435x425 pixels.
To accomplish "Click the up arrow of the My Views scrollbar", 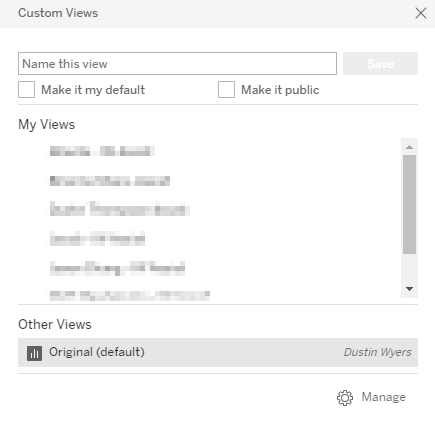I will point(409,147).
